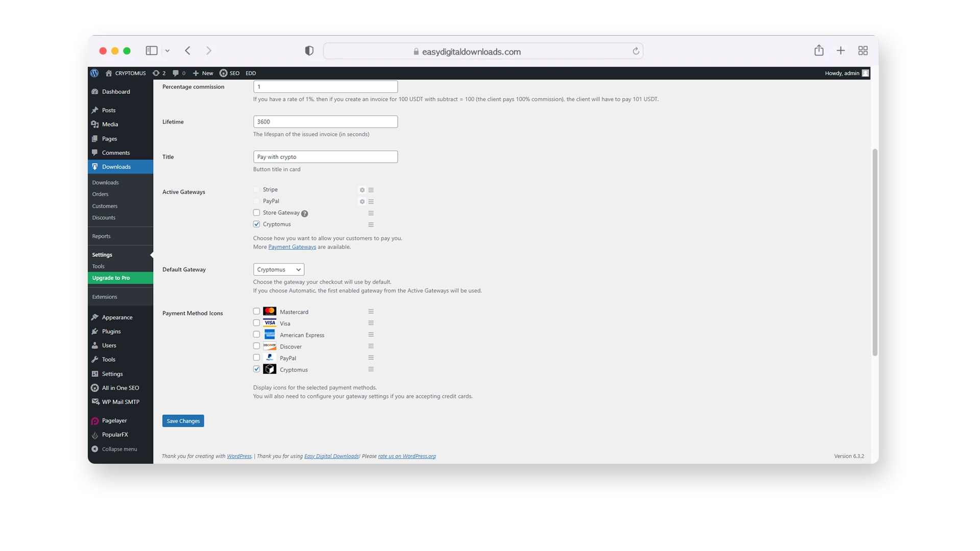Click the Plugins icon in sidebar
Screen dimensions: 980x551
point(95,331)
